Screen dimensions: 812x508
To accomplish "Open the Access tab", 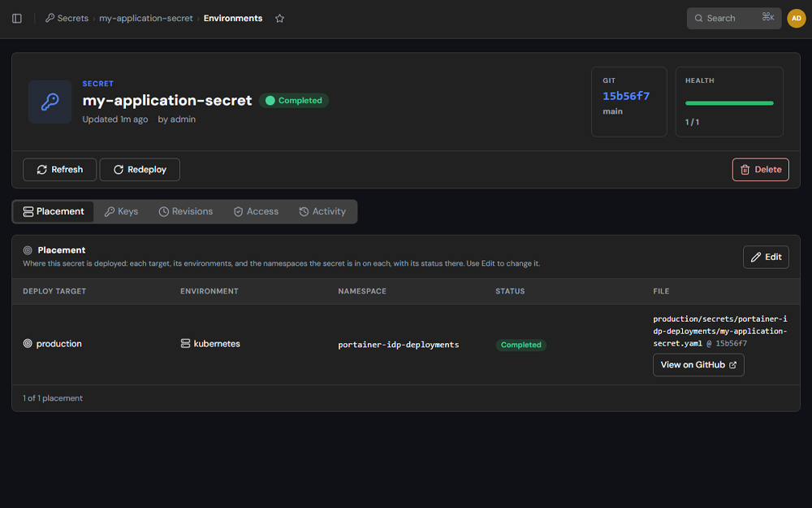I will tap(256, 211).
